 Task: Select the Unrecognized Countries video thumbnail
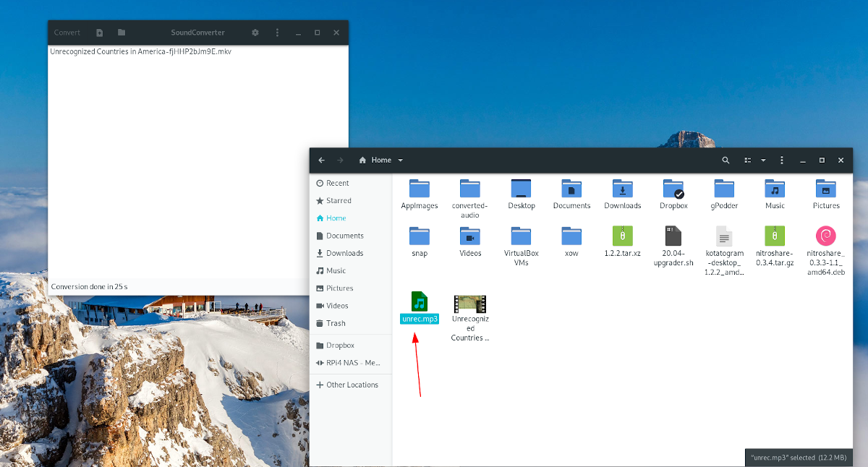point(470,304)
